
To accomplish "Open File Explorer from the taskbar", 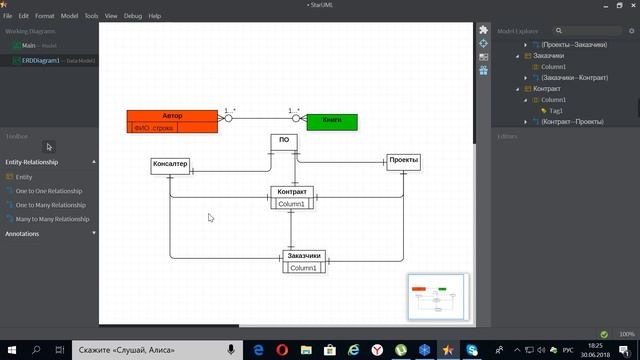I will (x=306, y=350).
